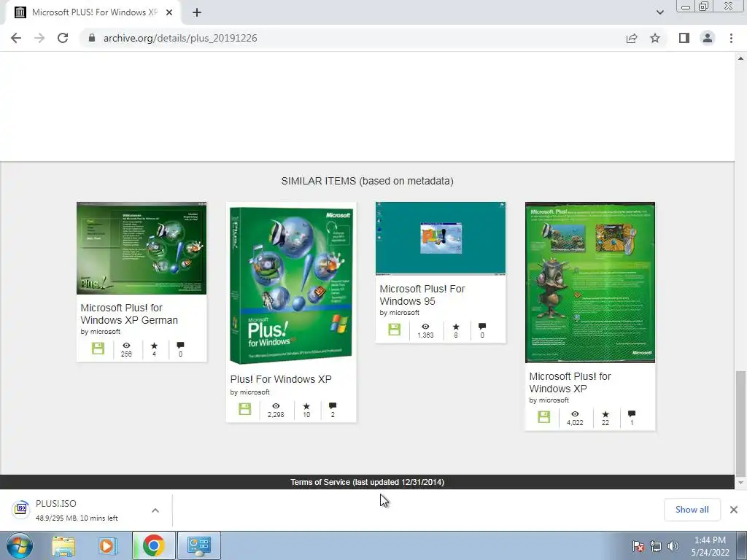747x560 pixels.
Task: Click volume speaker tray icon
Action: [673, 546]
